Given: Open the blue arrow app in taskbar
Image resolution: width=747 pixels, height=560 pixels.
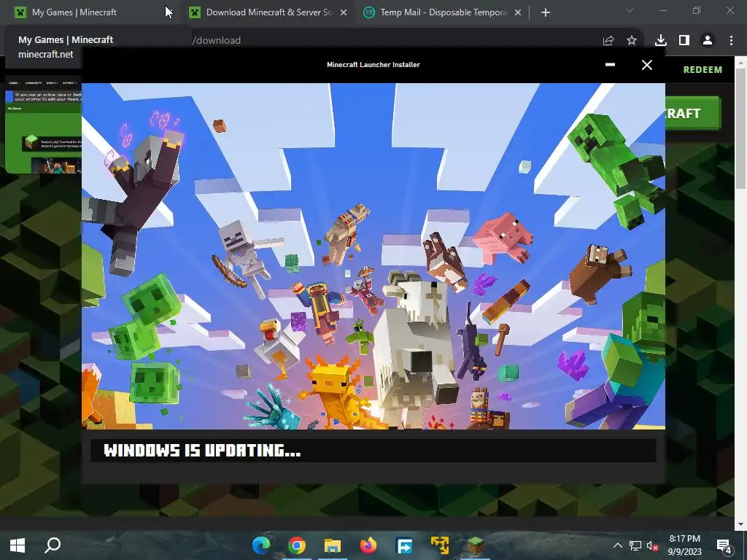Looking at the screenshot, I should click(404, 545).
